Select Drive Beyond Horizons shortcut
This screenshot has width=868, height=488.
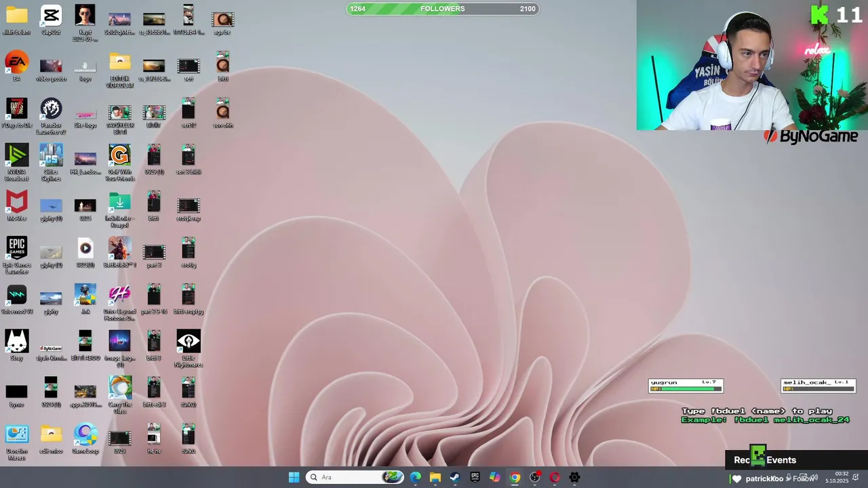tap(119, 302)
